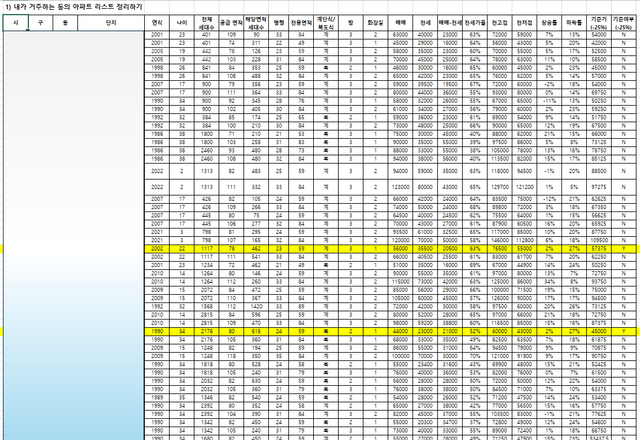This screenshot has height=440, width=640.
Task: Select the '기준여부 (-25%)' column header
Action: [624, 23]
